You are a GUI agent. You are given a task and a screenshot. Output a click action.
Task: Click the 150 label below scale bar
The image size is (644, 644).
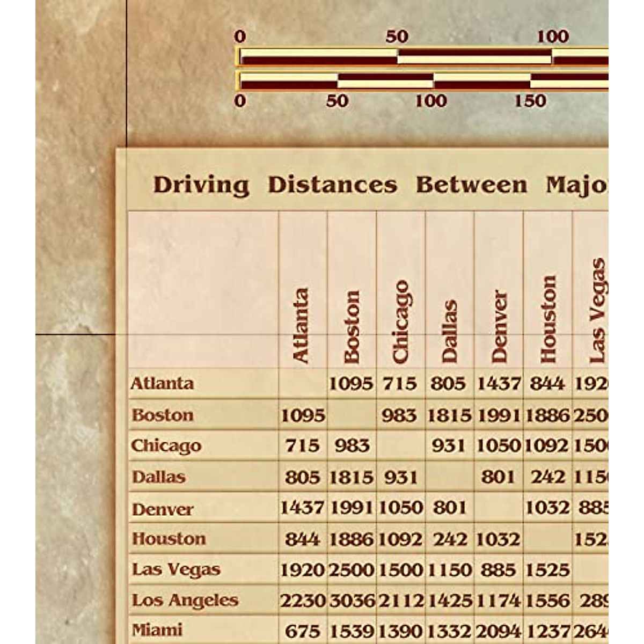click(x=530, y=101)
